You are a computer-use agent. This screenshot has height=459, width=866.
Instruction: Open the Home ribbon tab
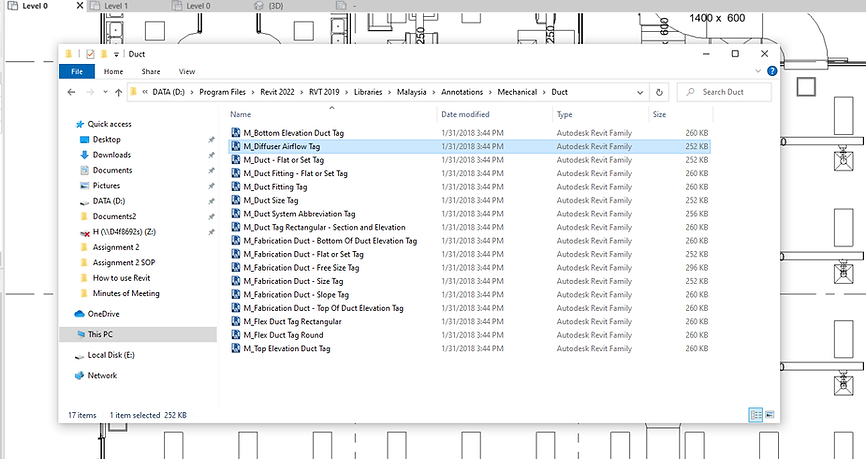[113, 71]
